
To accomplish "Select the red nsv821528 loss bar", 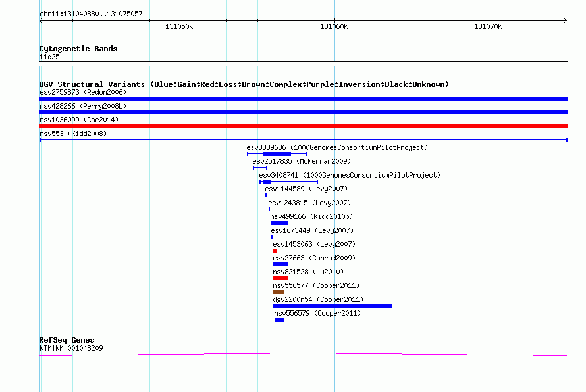I will point(280,278).
